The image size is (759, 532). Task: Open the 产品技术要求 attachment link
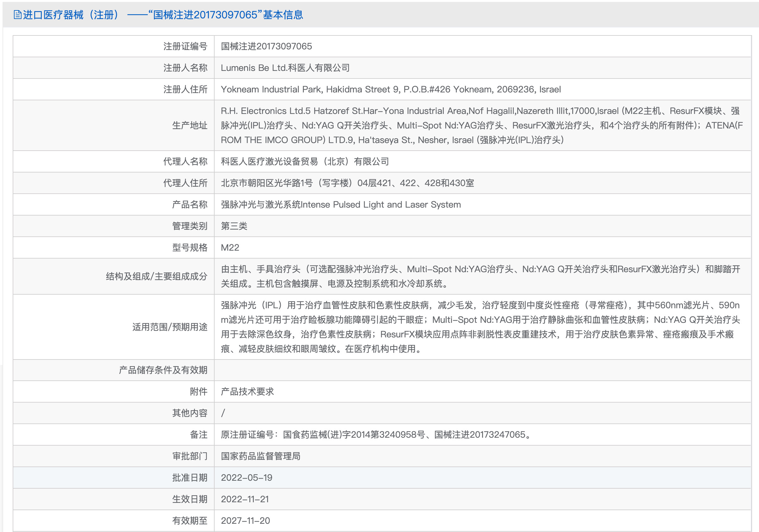point(247,391)
